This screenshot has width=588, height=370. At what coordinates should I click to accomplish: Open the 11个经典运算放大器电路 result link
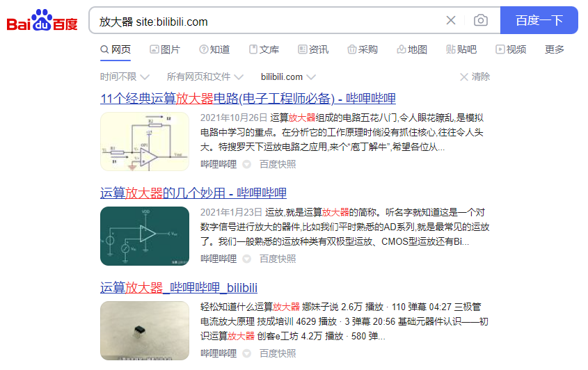tap(248, 99)
